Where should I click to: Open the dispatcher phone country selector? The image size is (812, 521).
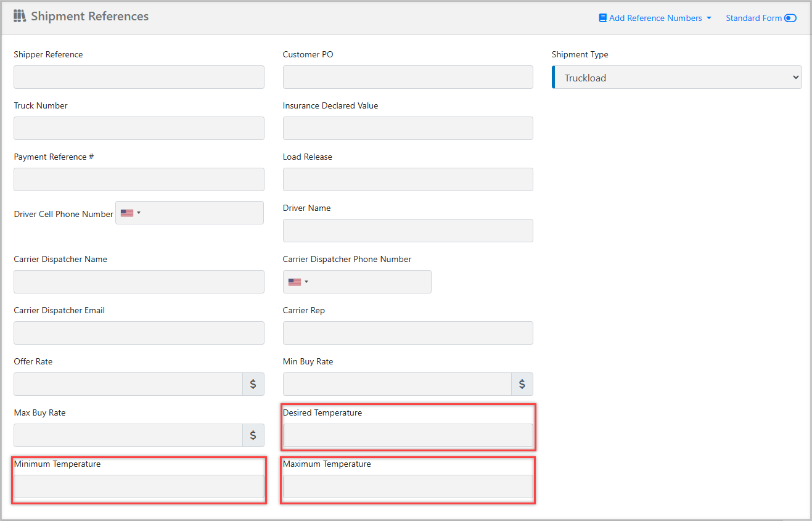click(297, 281)
